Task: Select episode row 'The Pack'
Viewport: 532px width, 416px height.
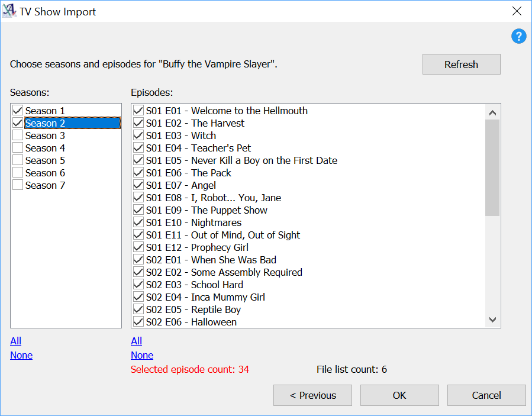Action: pos(188,173)
